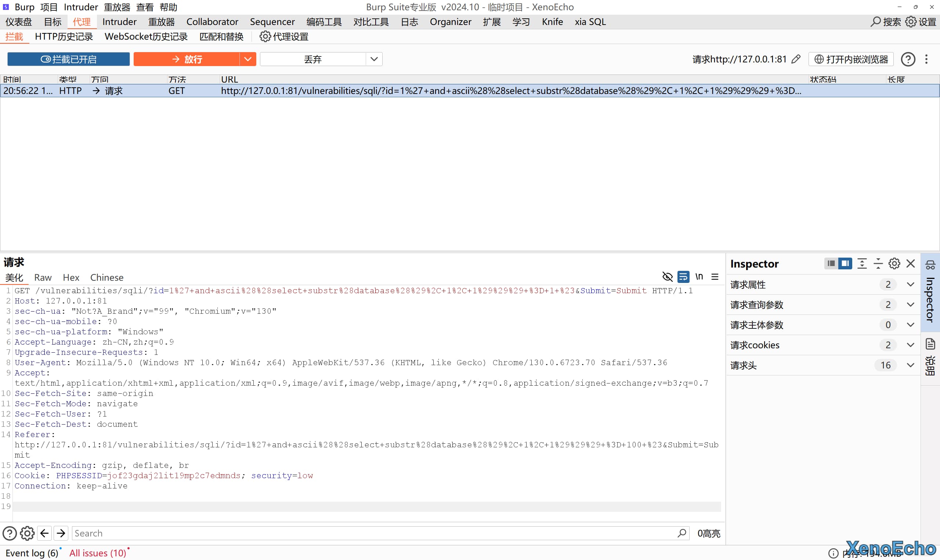Go to the previous search match arrow
This screenshot has width=940, height=560.
[44, 533]
